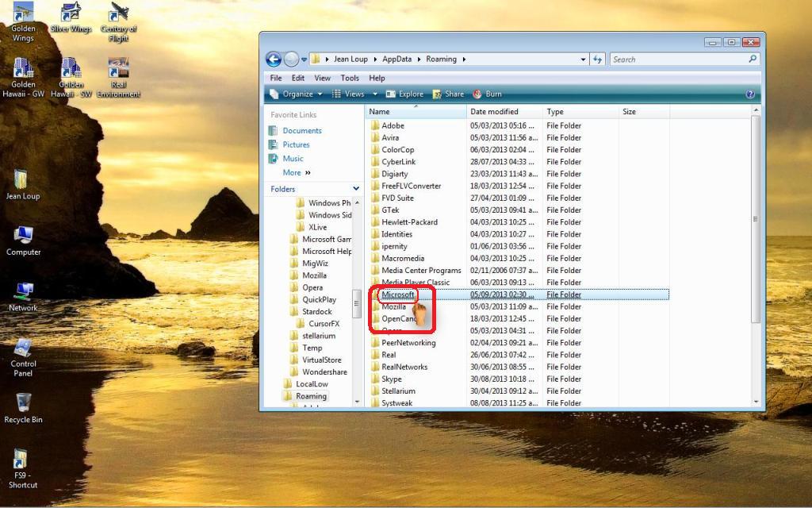Click the Explore toolbar button

point(404,94)
